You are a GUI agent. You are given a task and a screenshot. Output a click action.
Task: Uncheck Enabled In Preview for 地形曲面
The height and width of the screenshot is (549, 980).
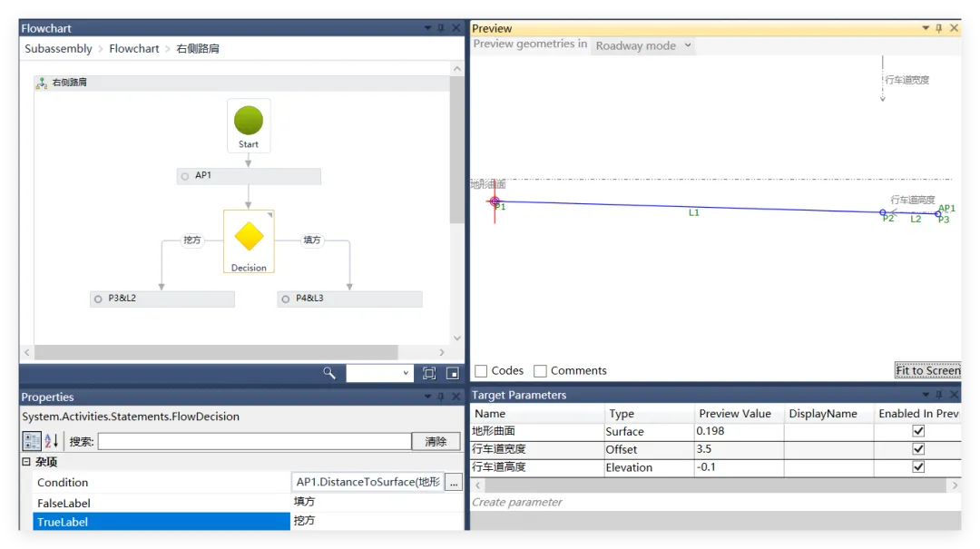pyautogui.click(x=918, y=431)
